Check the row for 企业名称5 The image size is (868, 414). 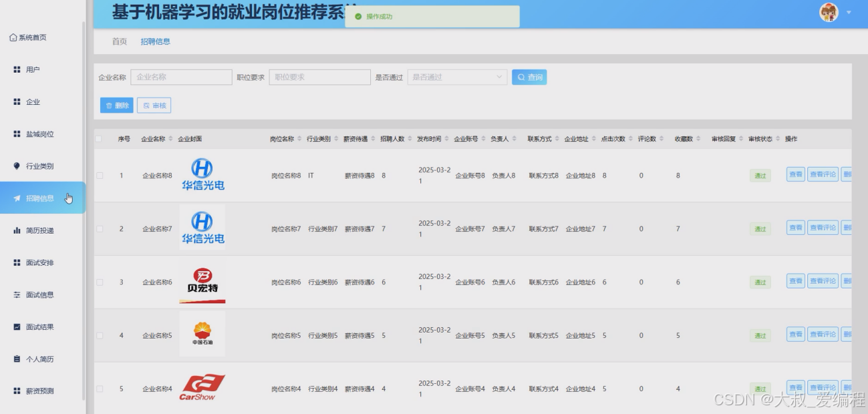click(x=100, y=335)
